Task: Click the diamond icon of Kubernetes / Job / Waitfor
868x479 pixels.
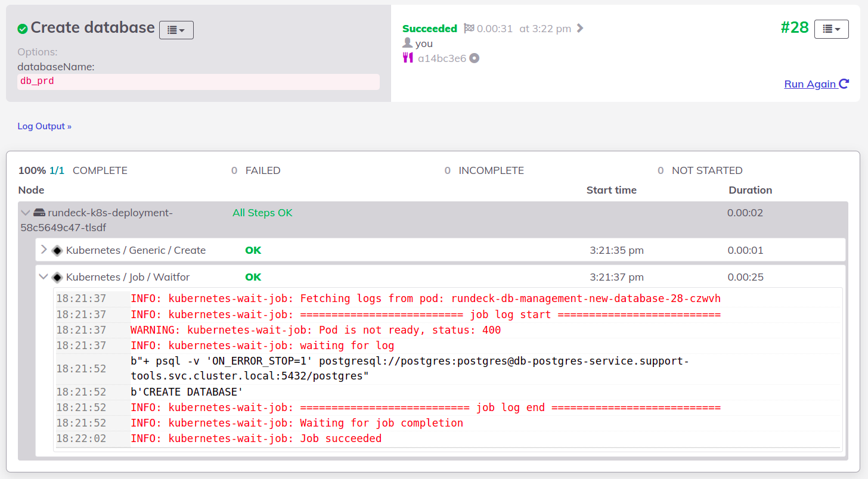Action: (x=57, y=277)
